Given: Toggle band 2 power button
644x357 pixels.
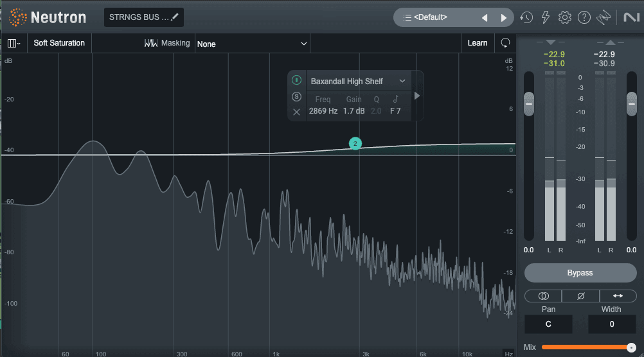Looking at the screenshot, I should (296, 80).
